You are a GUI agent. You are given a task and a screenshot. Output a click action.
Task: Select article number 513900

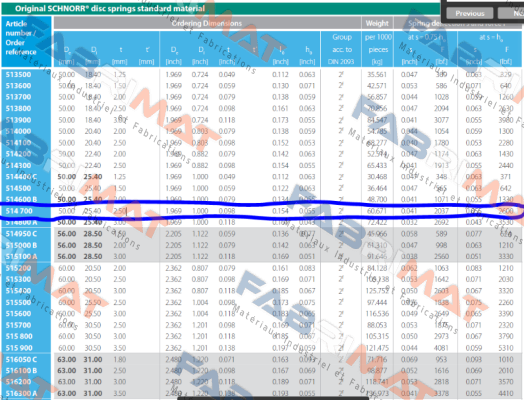click(18, 120)
